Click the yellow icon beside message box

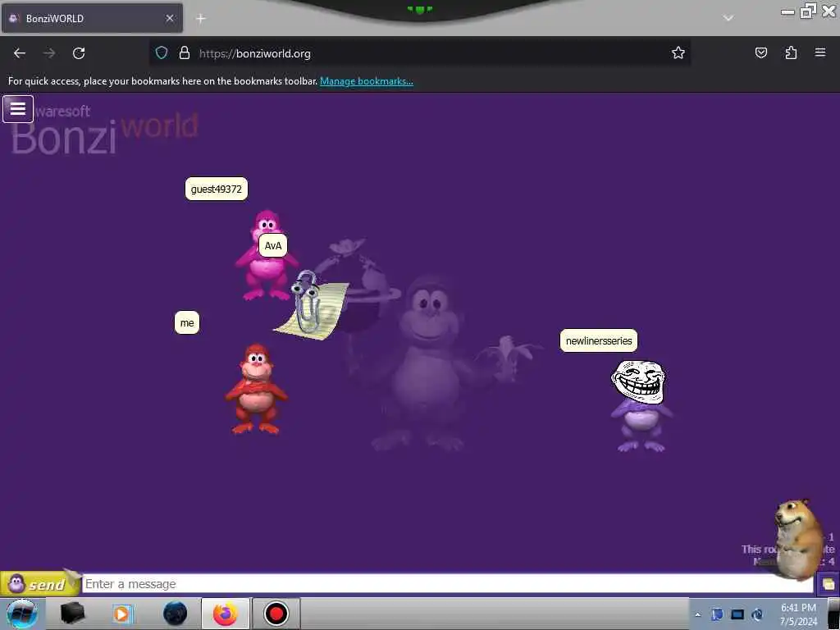coord(829,584)
